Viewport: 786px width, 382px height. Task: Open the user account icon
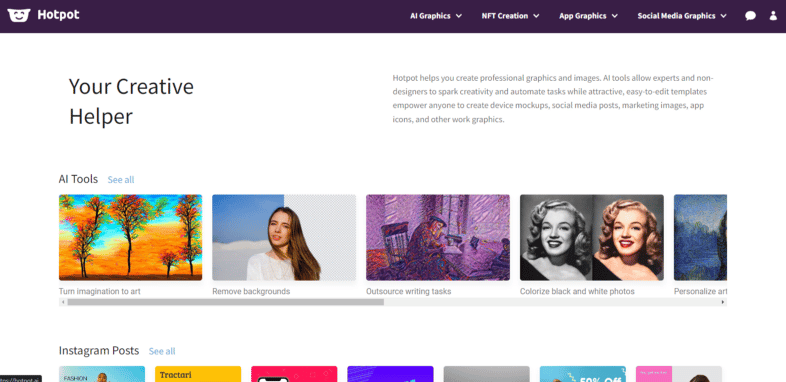pyautogui.click(x=773, y=16)
